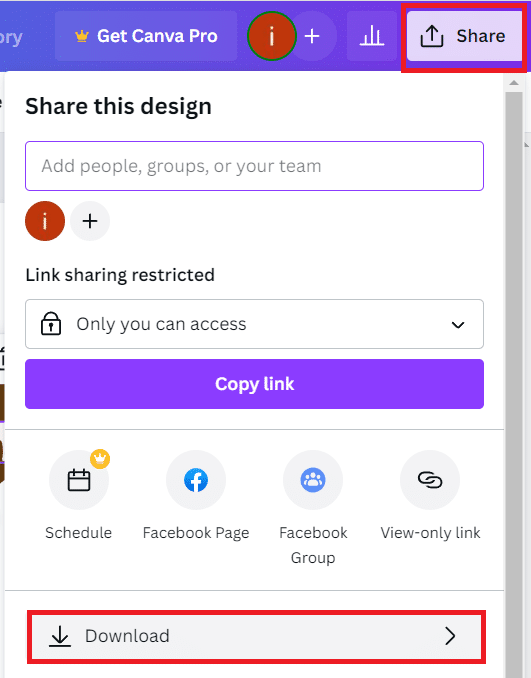This screenshot has width=531, height=678.
Task: Select the View-only link icon
Action: point(430,480)
